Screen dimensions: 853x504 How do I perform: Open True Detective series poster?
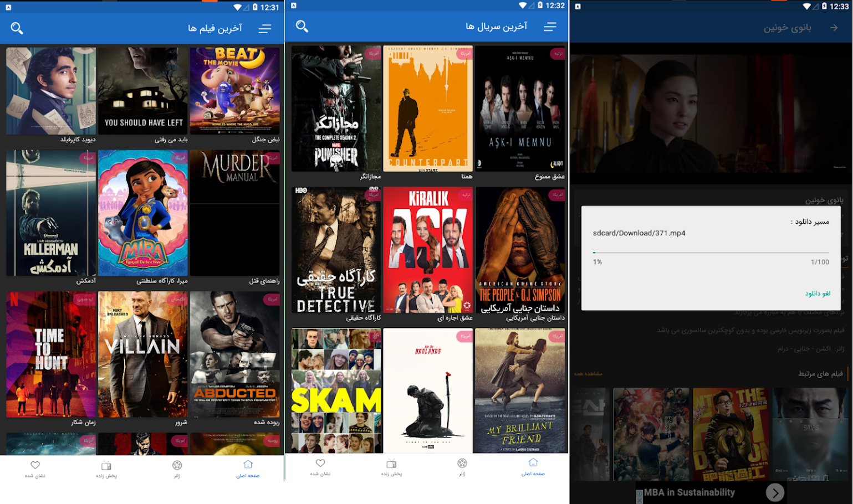[336, 250]
